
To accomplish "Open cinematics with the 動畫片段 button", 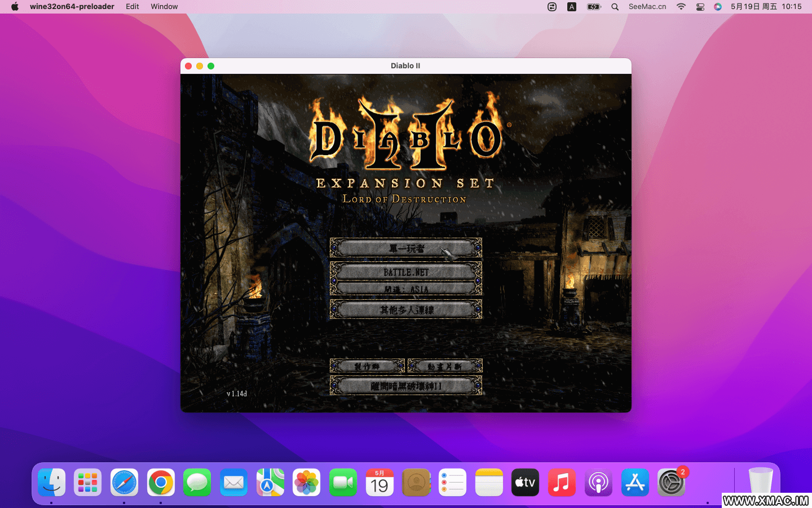I will [445, 366].
